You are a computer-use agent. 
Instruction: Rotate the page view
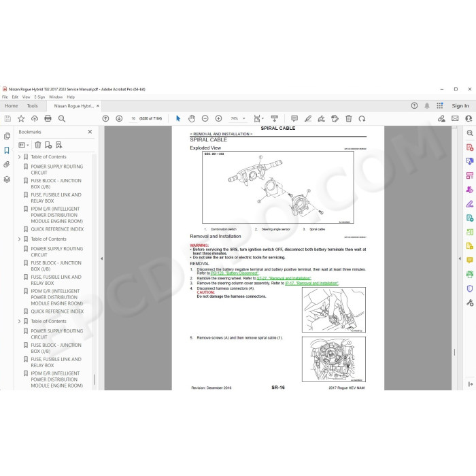[x=362, y=118]
